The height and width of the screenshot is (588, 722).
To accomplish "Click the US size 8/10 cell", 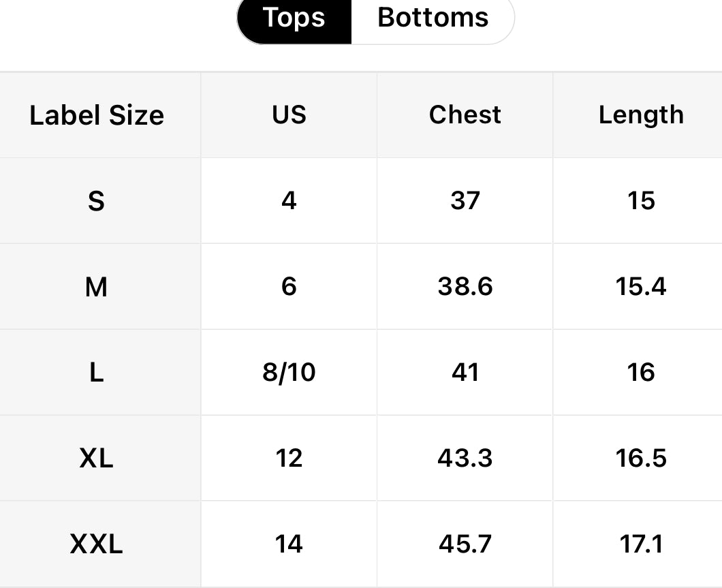I will pyautogui.click(x=289, y=373).
